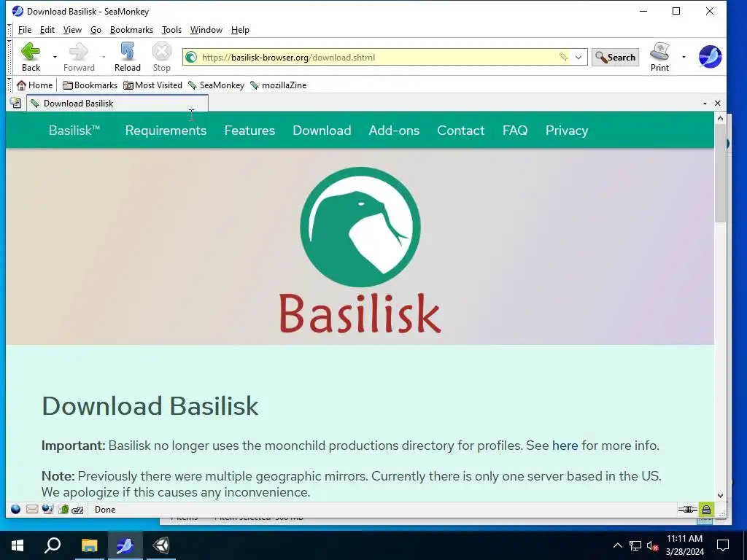Image resolution: width=747 pixels, height=560 pixels.
Task: Open the tab list dropdown arrow at right of tab strip
Action: 705,104
